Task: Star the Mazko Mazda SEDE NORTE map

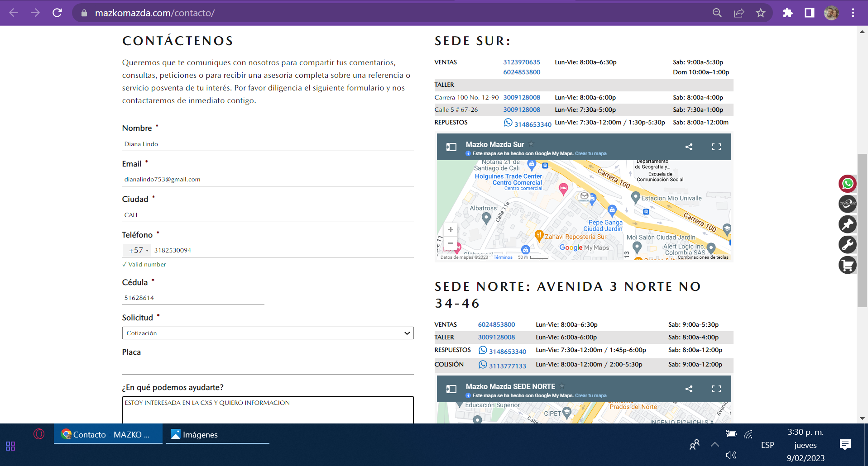Action: [x=562, y=386]
